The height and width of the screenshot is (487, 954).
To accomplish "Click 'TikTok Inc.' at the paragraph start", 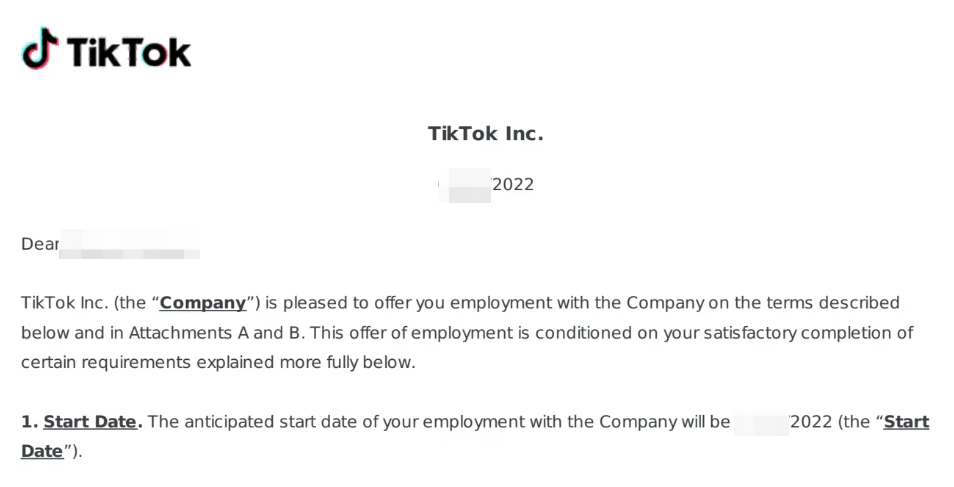I will 65,303.
